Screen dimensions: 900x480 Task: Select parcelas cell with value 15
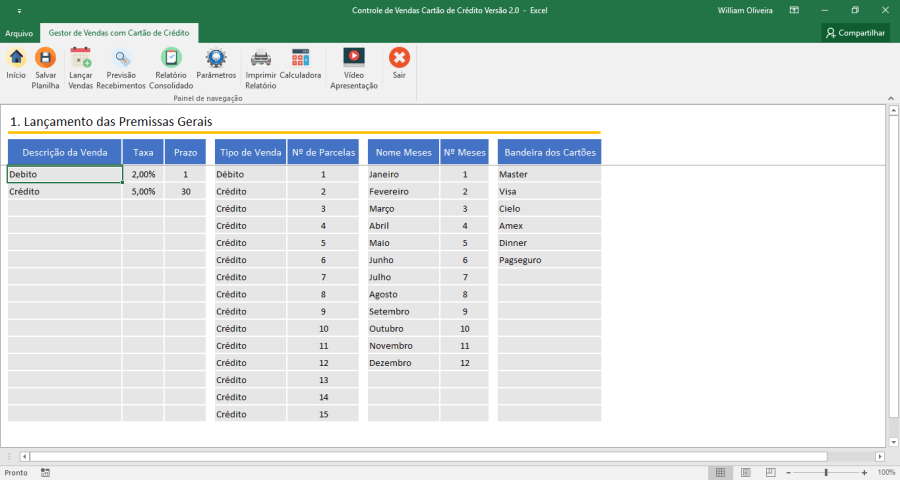click(x=323, y=414)
